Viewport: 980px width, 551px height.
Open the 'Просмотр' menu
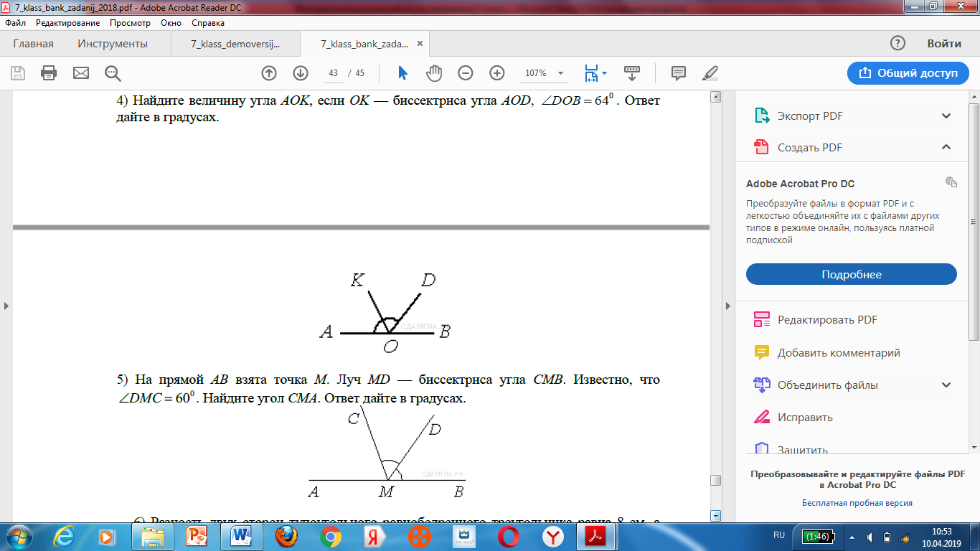[x=130, y=23]
